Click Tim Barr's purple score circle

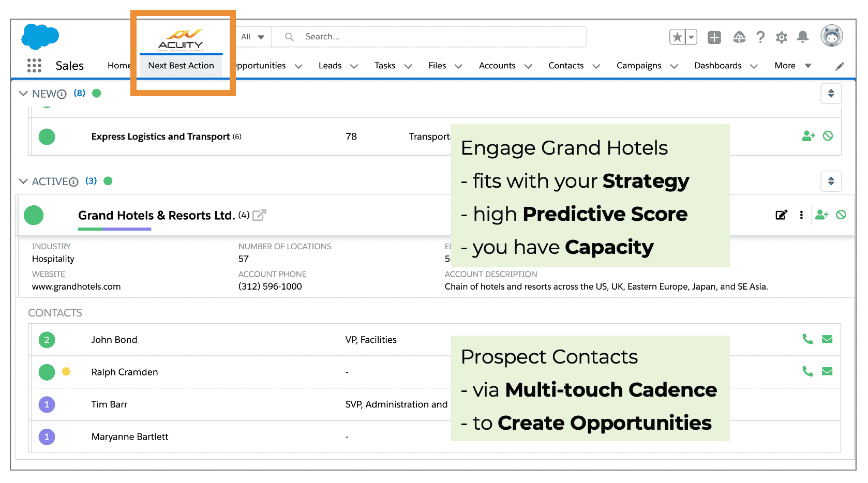coord(47,404)
